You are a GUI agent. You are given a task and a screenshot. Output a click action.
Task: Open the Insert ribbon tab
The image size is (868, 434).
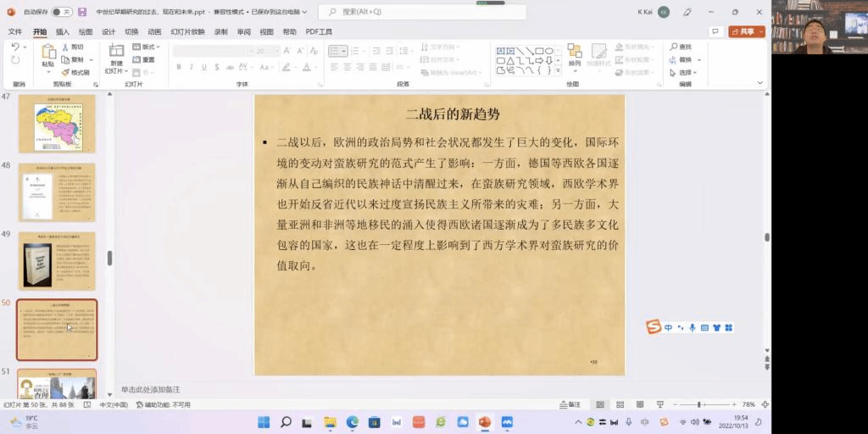pyautogui.click(x=63, y=31)
